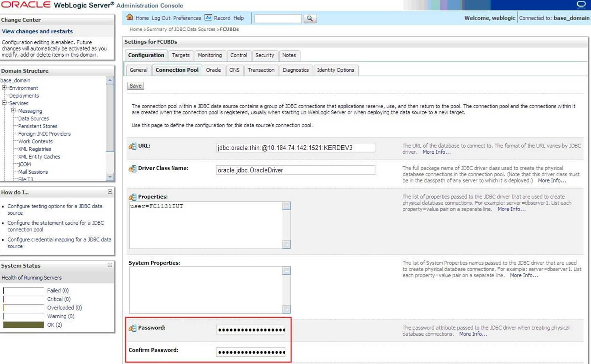Image resolution: width=591 pixels, height=364 pixels.
Task: Click the icon beside Password label
Action: (132, 328)
